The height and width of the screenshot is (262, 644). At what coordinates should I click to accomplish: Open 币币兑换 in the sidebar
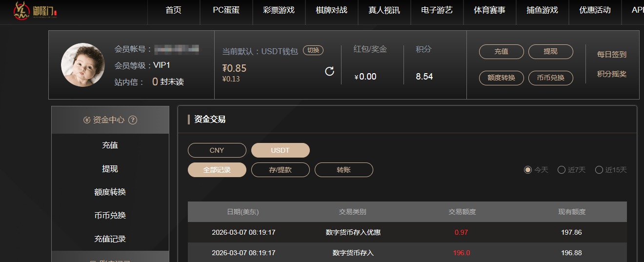point(110,216)
